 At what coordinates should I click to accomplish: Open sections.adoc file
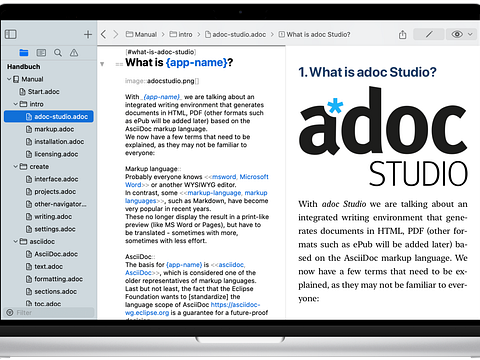pos(51,292)
